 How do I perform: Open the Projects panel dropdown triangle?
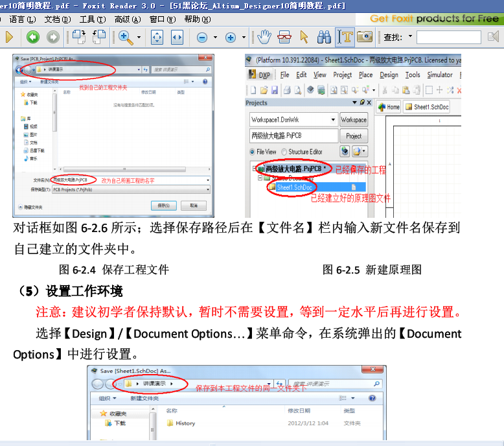[x=354, y=102]
